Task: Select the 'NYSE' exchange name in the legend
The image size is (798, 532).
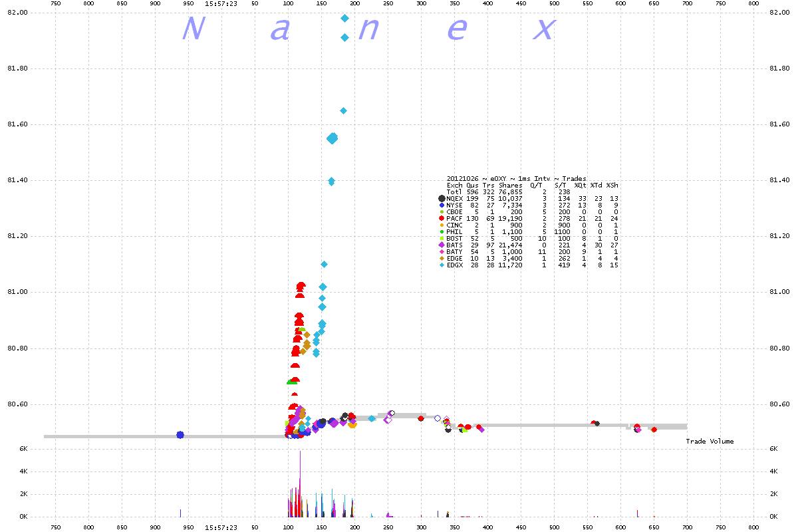Action: 455,205
